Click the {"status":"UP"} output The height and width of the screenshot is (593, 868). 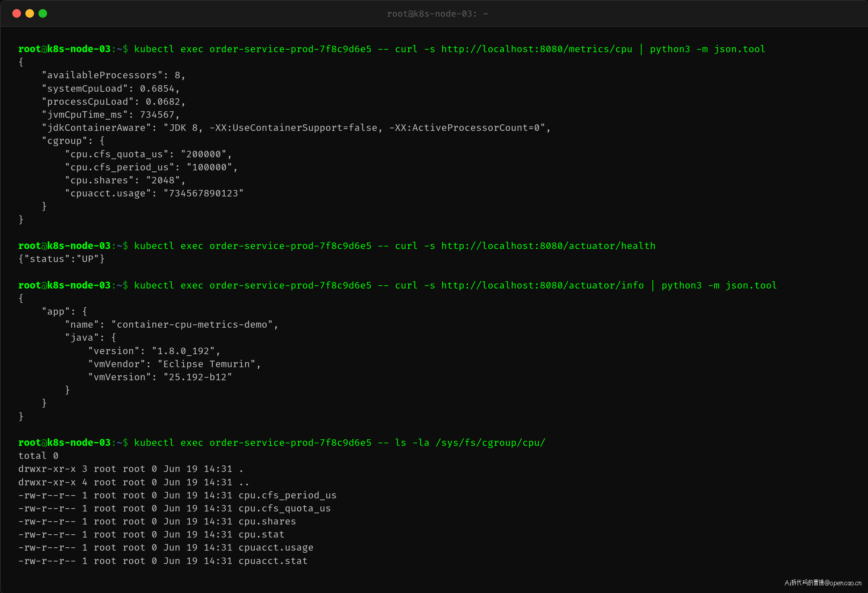(x=62, y=259)
